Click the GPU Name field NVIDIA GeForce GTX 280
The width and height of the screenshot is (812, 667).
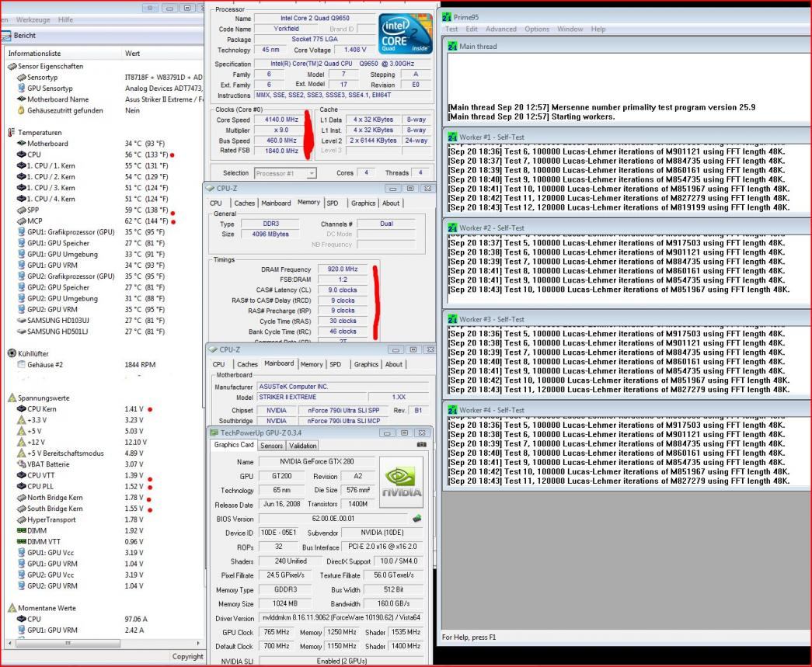click(316, 461)
